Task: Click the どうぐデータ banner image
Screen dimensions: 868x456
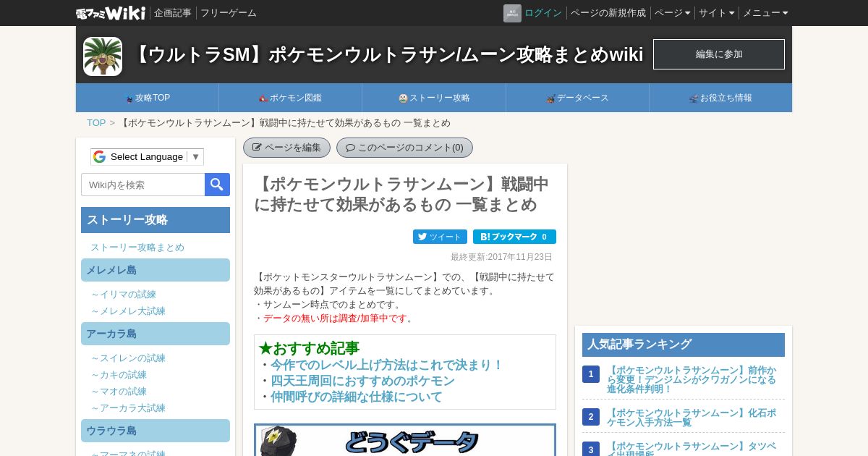Action: 405,440
